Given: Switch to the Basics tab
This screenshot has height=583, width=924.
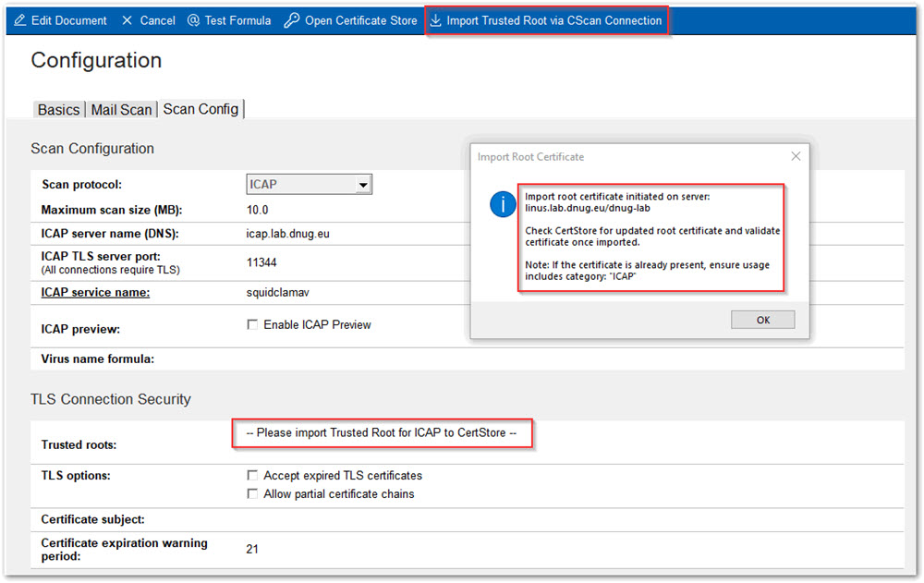Looking at the screenshot, I should click(58, 110).
